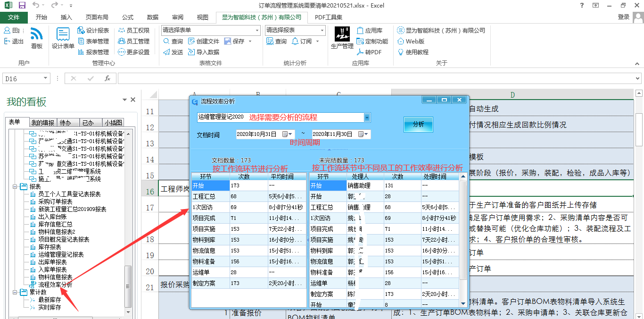The height and width of the screenshot is (319, 644).
Task: Click the 保存 save icon
Action: coord(227,41)
